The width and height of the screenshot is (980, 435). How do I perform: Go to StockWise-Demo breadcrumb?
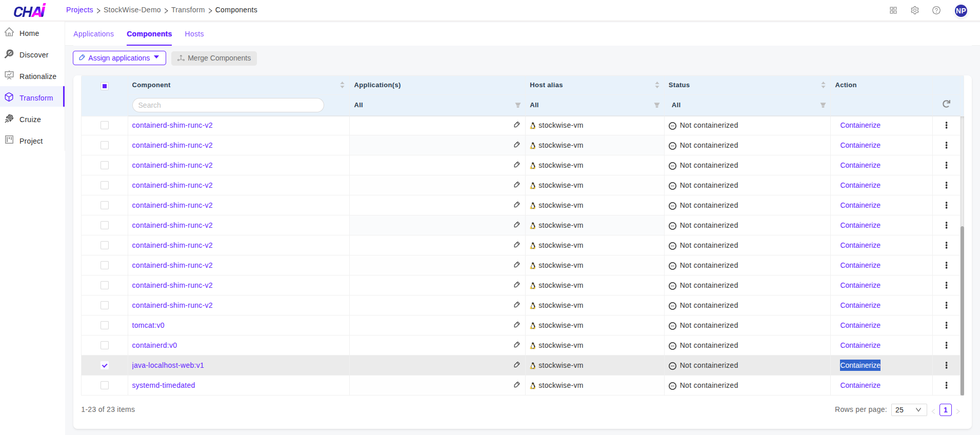point(132,10)
